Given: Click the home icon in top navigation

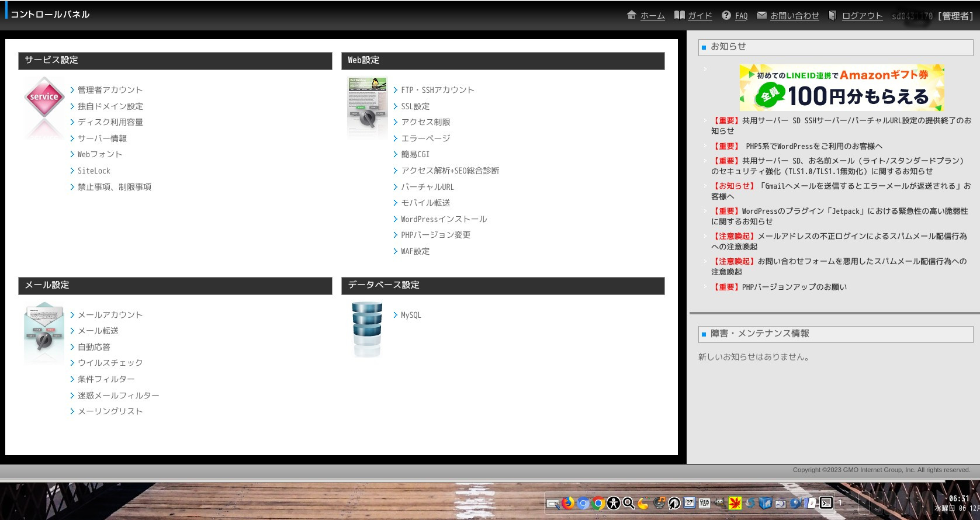Looking at the screenshot, I should [x=631, y=15].
